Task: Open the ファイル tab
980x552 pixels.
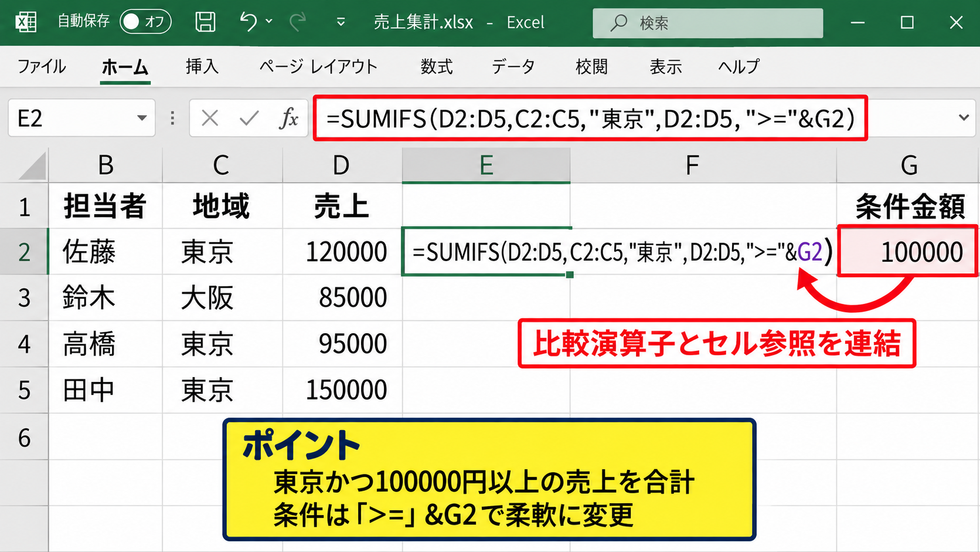Action: click(42, 66)
